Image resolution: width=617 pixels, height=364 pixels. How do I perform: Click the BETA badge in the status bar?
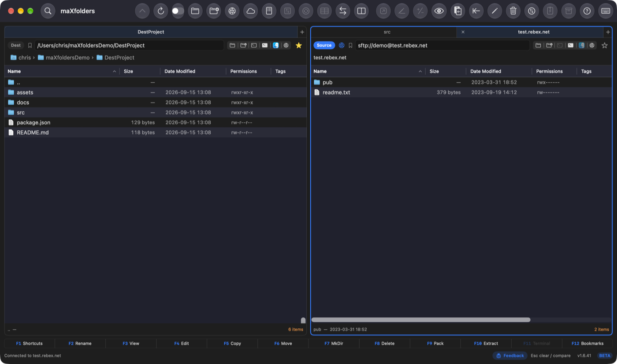point(605,356)
